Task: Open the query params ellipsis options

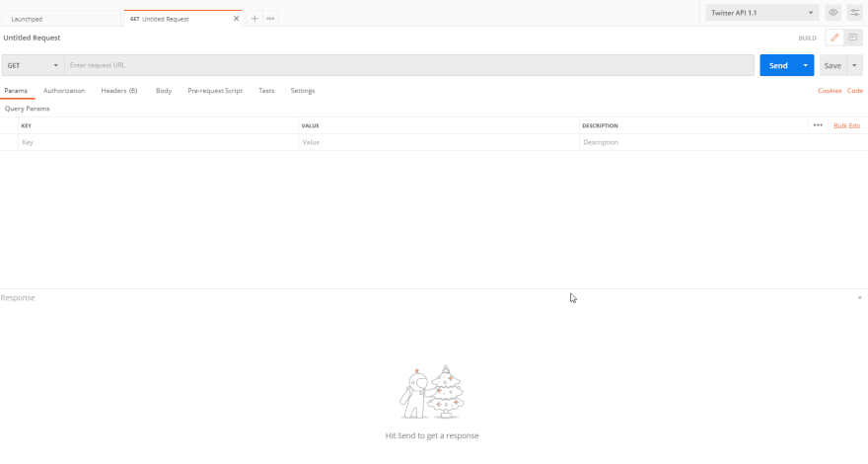Action: (818, 125)
